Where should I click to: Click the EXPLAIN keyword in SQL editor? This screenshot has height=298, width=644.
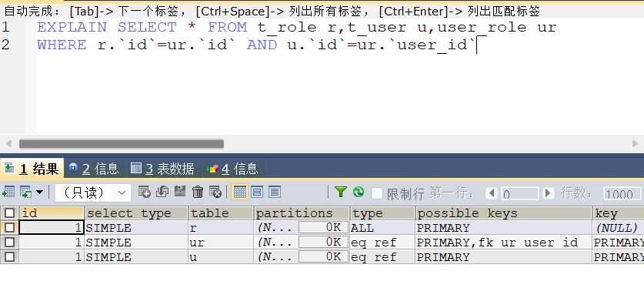coord(72,28)
